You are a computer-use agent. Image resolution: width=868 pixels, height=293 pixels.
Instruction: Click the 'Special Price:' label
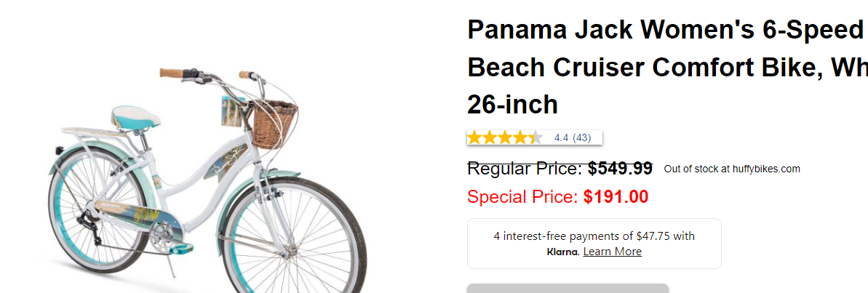522,196
